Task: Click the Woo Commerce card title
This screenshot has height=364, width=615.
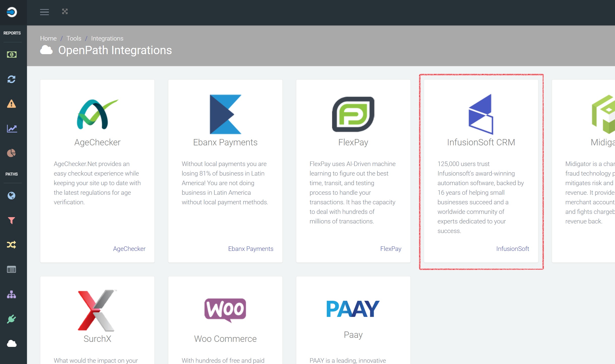Action: click(225, 339)
